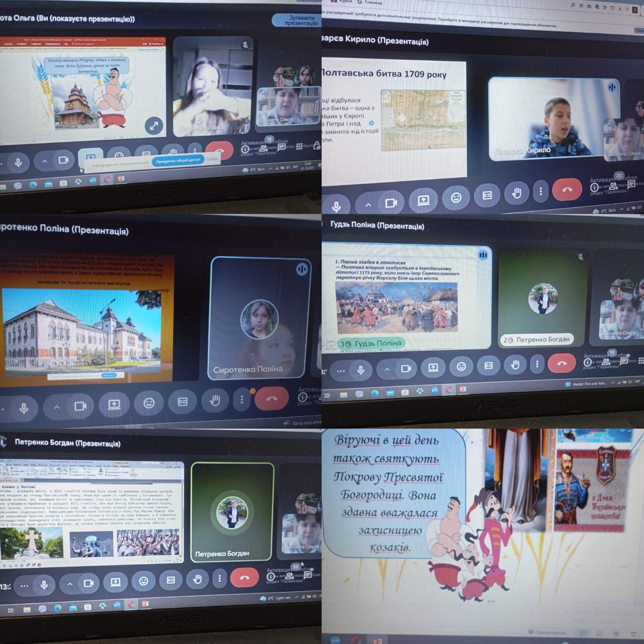Turn on captions in Сиротенко Поліна's call

pyautogui.click(x=182, y=402)
